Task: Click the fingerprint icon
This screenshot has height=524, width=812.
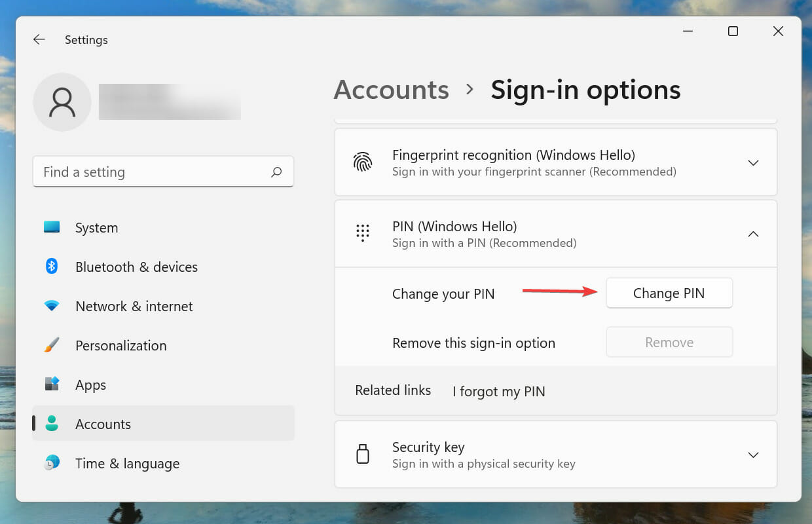Action: point(363,162)
